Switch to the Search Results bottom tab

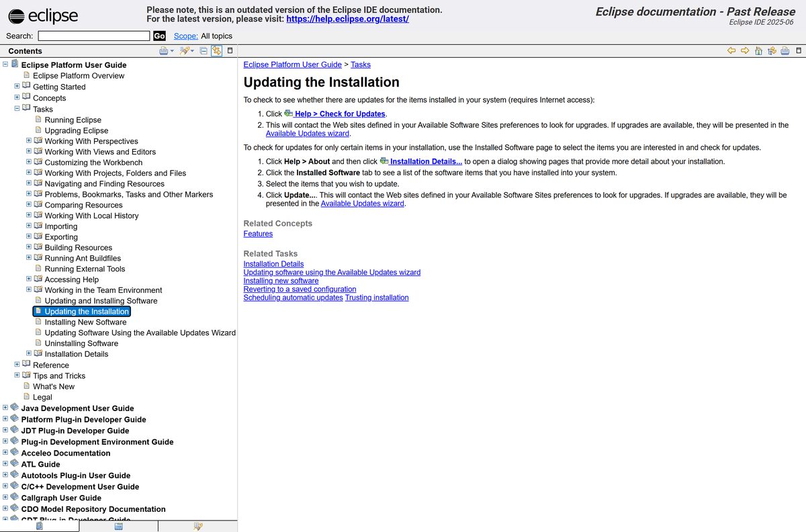198,526
